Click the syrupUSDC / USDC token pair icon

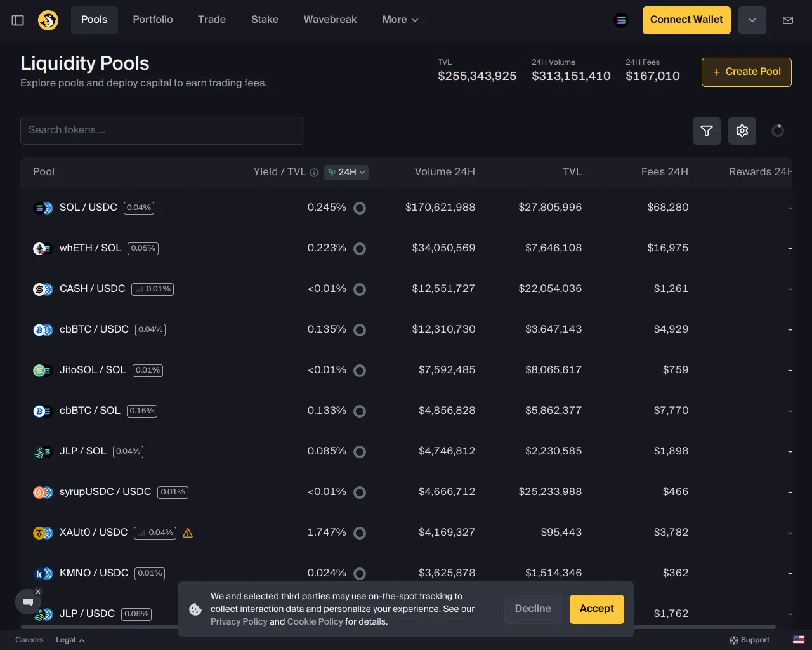coord(43,492)
